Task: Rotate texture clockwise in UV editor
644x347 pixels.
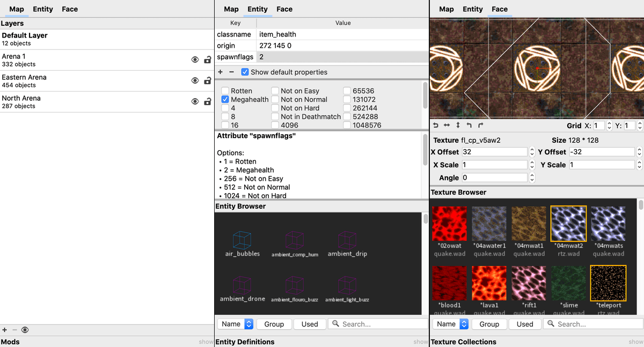Action: point(480,125)
